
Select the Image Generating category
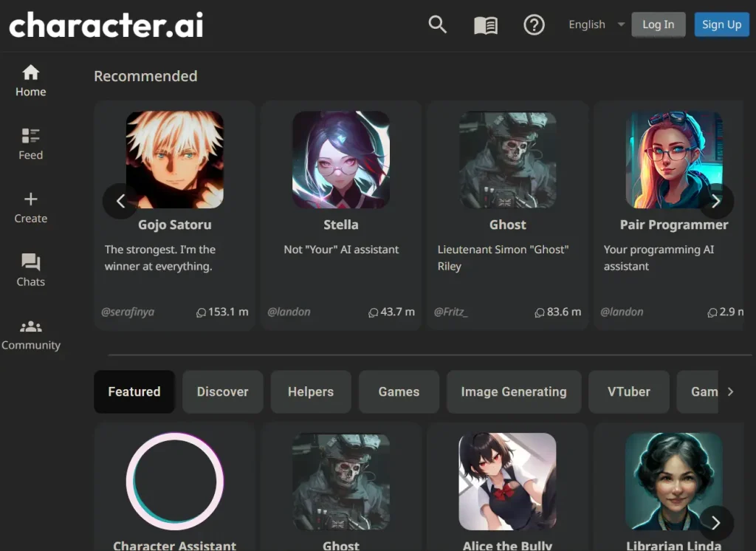514,392
